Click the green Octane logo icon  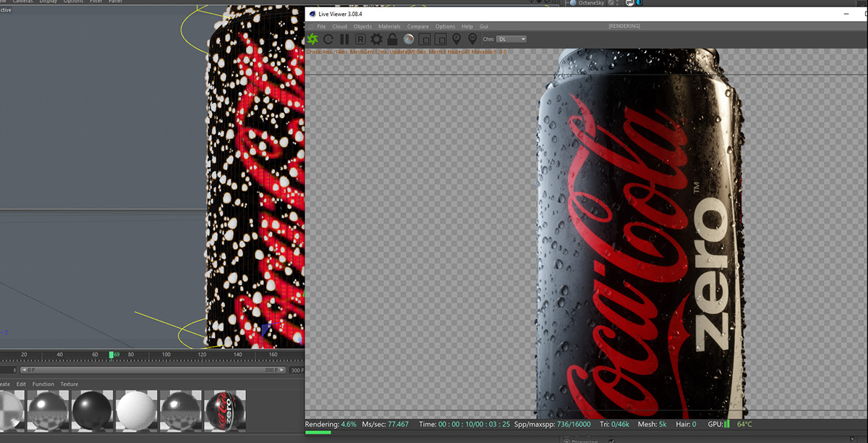(313, 39)
